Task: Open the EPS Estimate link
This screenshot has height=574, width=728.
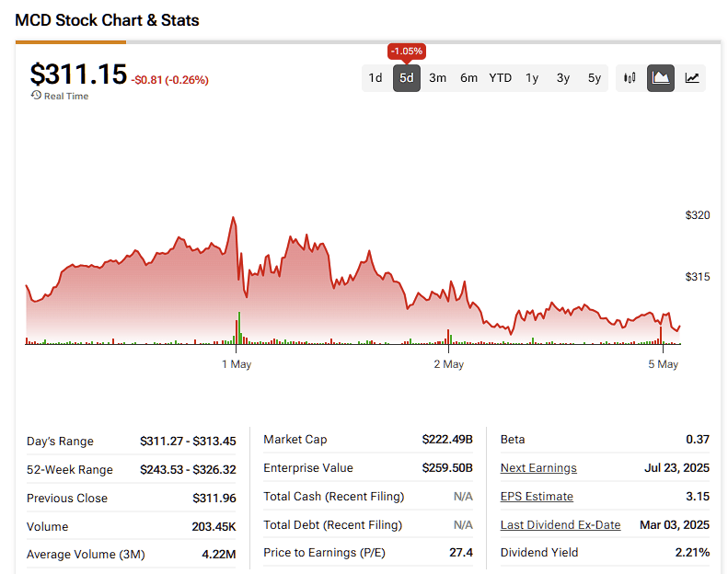Action: coord(537,497)
